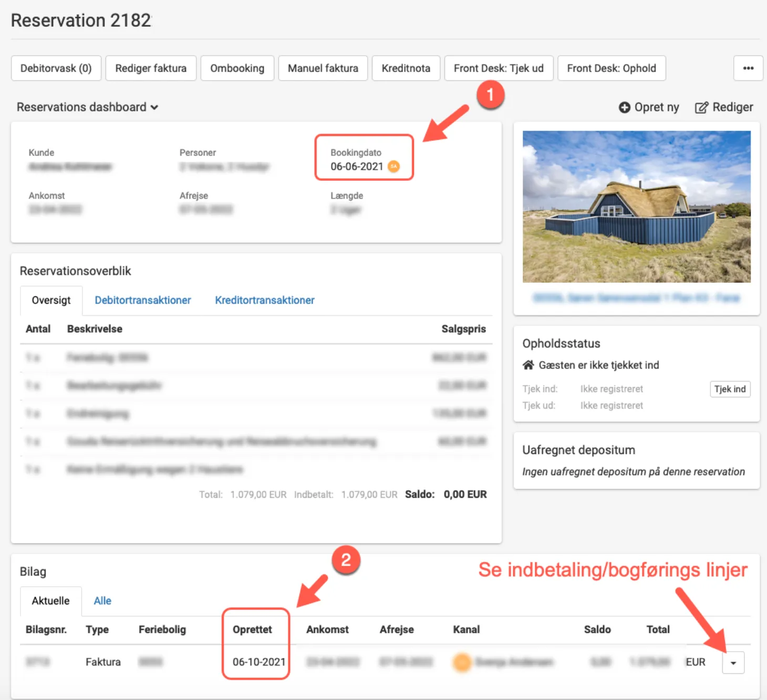
Task: Click the plus icon beside Opret ny
Action: [624, 107]
